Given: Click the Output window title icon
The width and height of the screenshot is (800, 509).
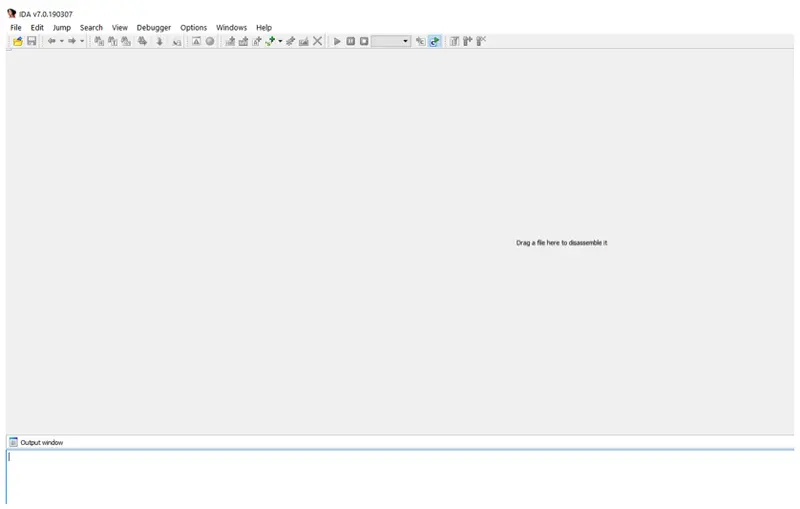Looking at the screenshot, I should (13, 442).
